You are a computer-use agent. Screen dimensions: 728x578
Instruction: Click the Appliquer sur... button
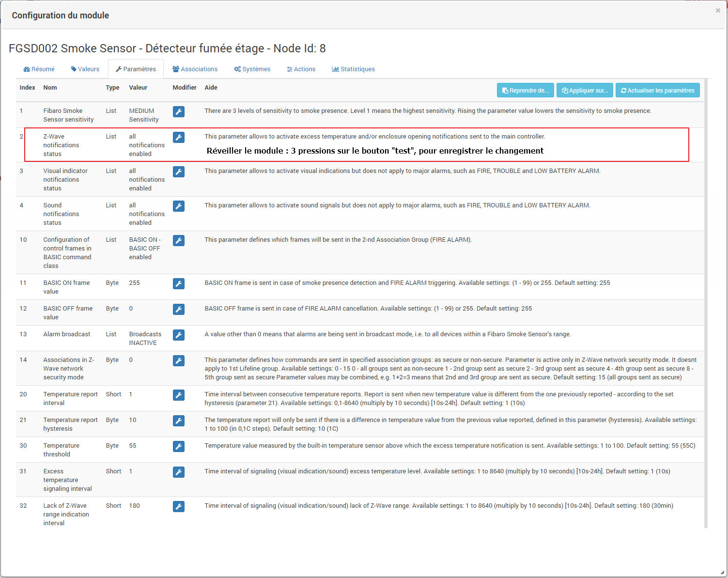click(585, 91)
